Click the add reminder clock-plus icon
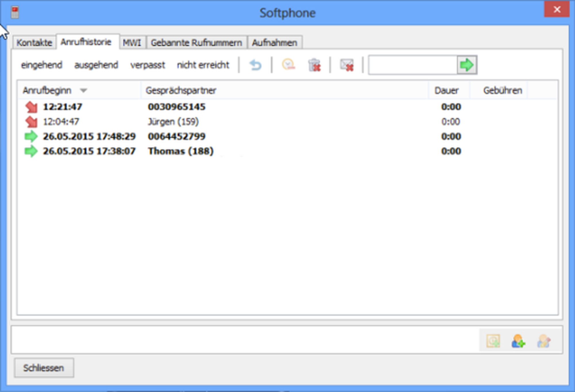 tap(493, 341)
